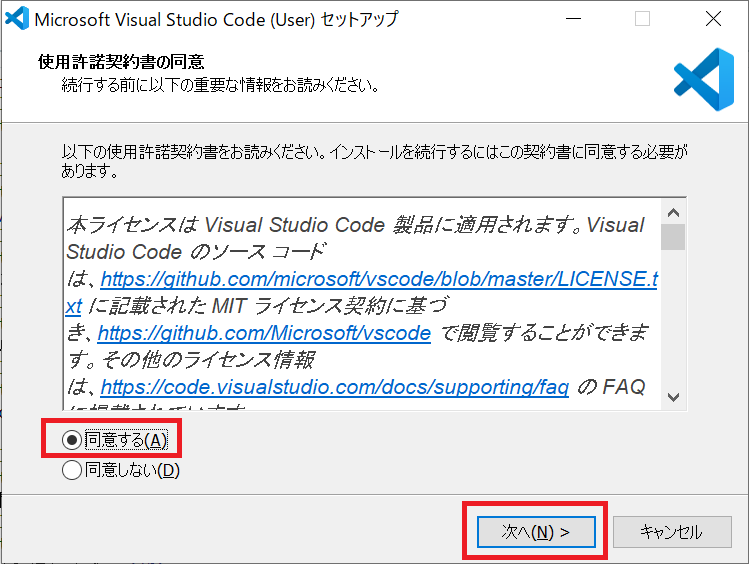Open the code.visualstudio.com supporting FAQ link
The image size is (749, 564).
point(334,387)
